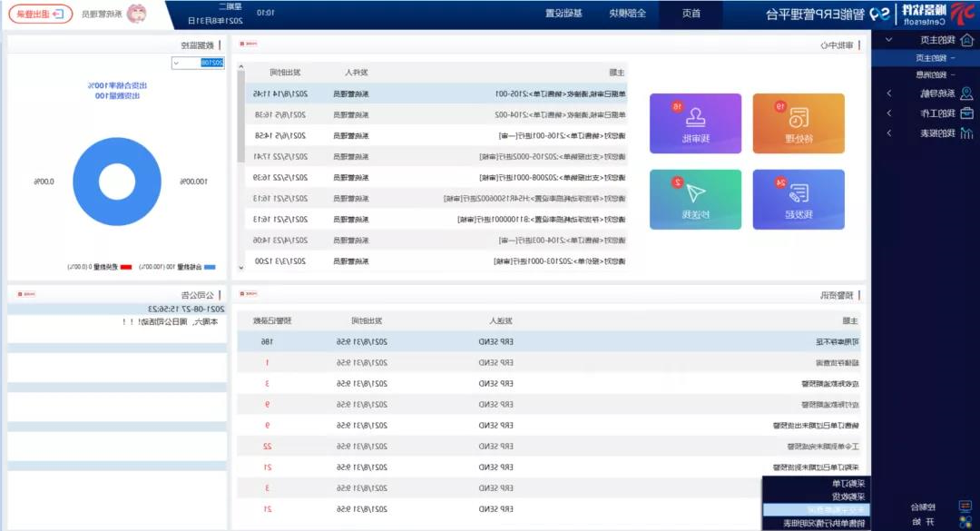
Task: Open the 待处理 pending tasks tile
Action: pyautogui.click(x=799, y=123)
